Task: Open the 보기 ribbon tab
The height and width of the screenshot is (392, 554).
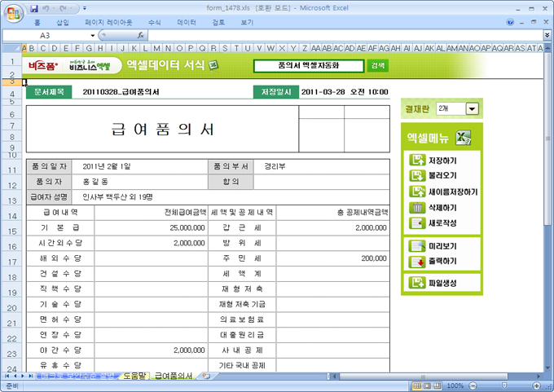Action: (x=247, y=23)
